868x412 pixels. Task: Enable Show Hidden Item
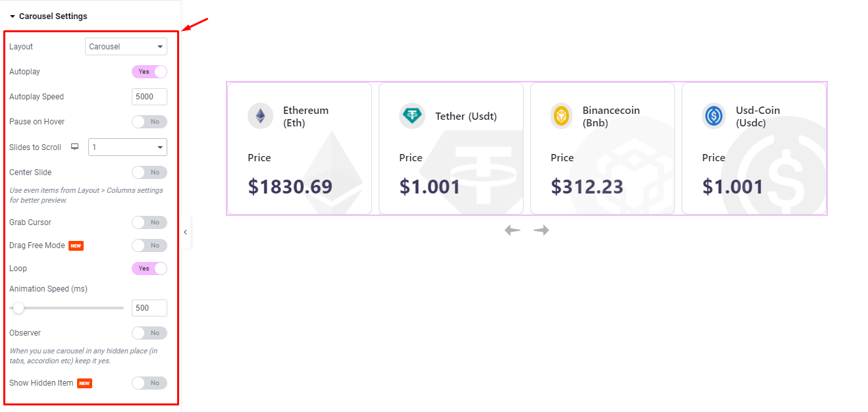point(149,382)
